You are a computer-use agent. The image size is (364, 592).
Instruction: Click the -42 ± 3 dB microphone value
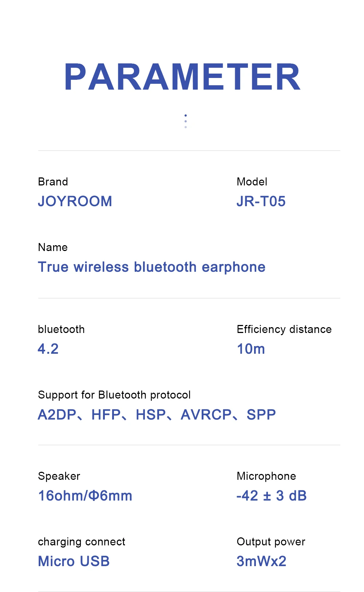[x=272, y=496]
